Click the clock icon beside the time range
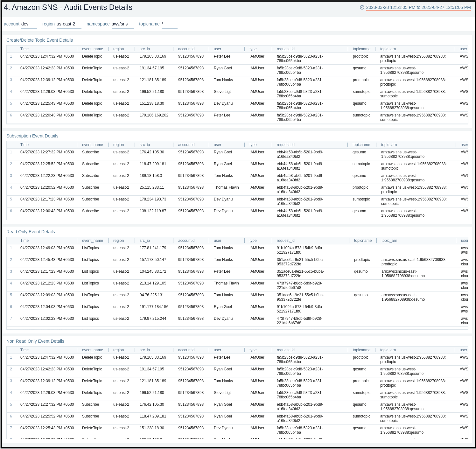Screen dimensions: 476x449 pos(362,7)
